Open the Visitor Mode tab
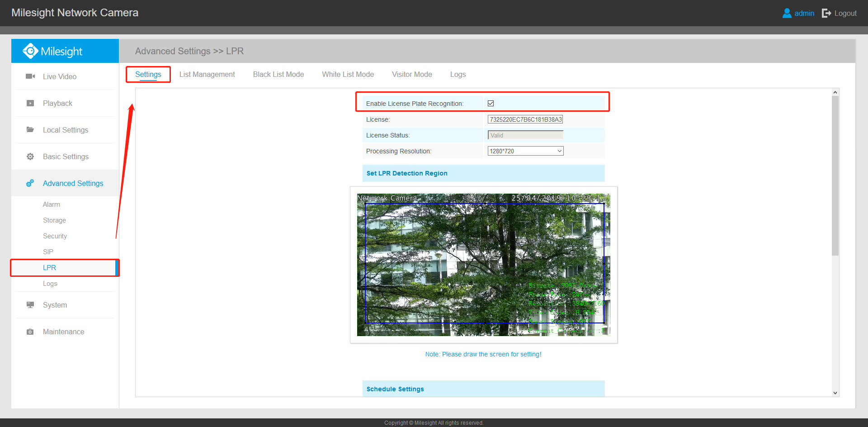Image resolution: width=868 pixels, height=427 pixels. click(x=412, y=74)
